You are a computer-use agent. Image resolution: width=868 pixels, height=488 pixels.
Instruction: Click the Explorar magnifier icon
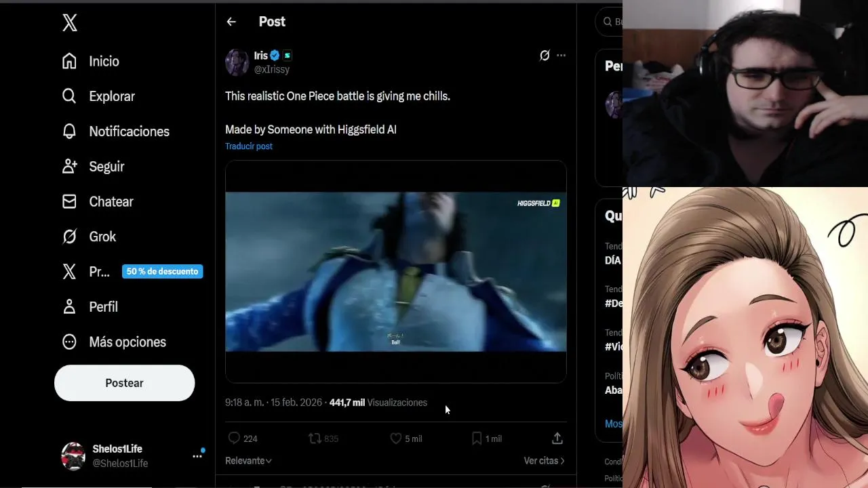tap(69, 96)
